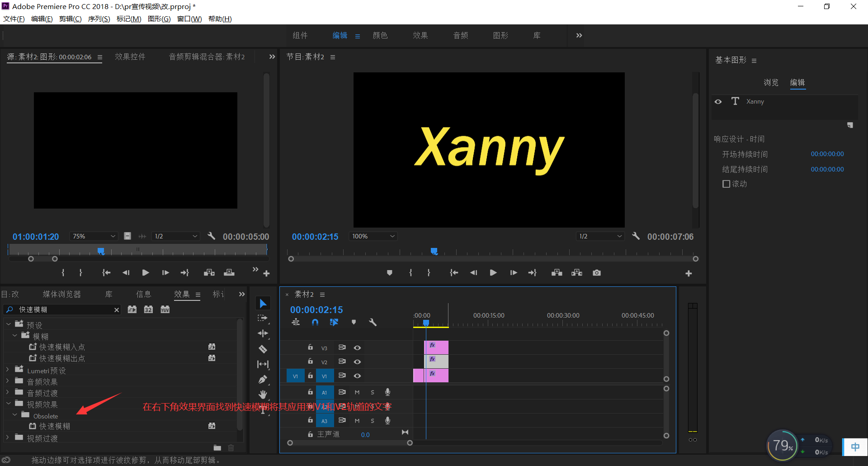Hide the V1 track output eye
Viewport: 868px width, 466px height.
(x=357, y=376)
